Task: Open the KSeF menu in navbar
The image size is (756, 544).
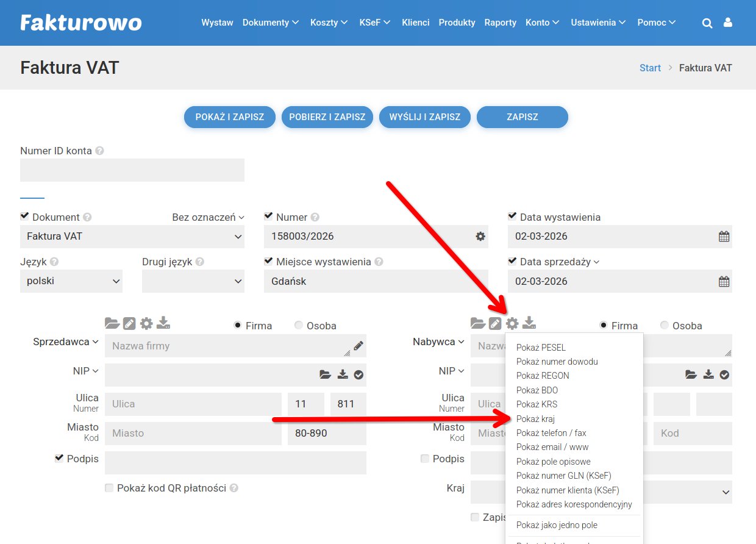Action: tap(374, 23)
